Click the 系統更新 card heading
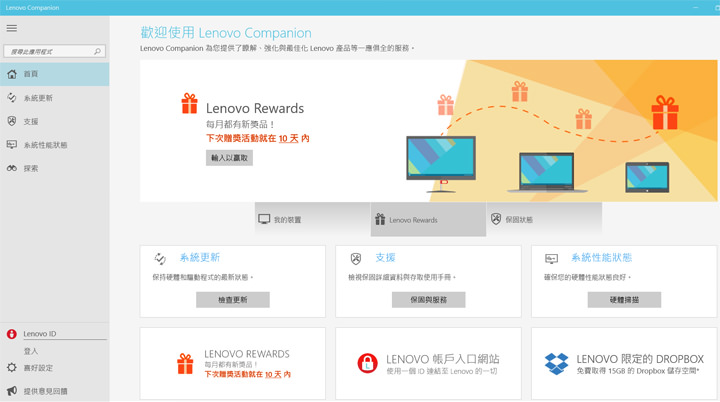The width and height of the screenshot is (720, 402). 200,258
